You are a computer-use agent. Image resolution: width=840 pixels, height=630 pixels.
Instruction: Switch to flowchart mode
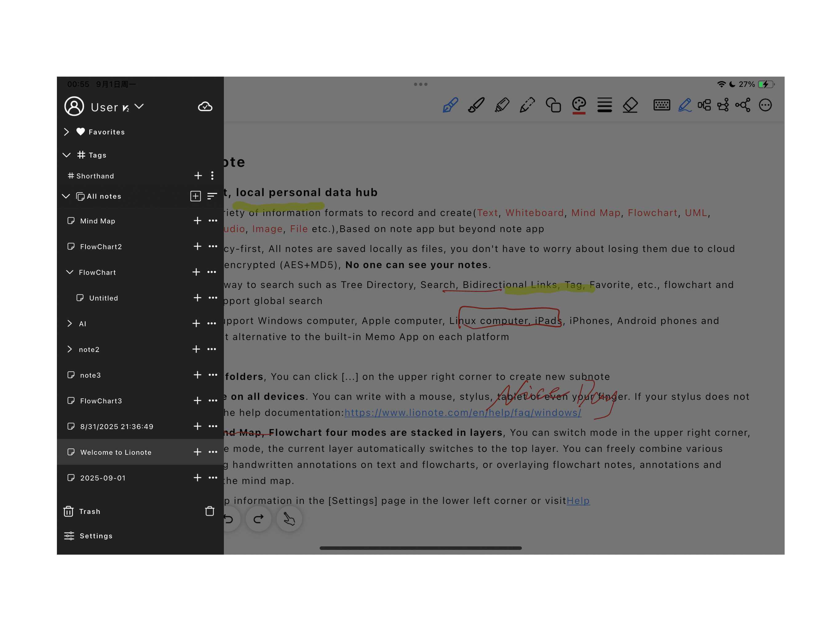point(723,105)
